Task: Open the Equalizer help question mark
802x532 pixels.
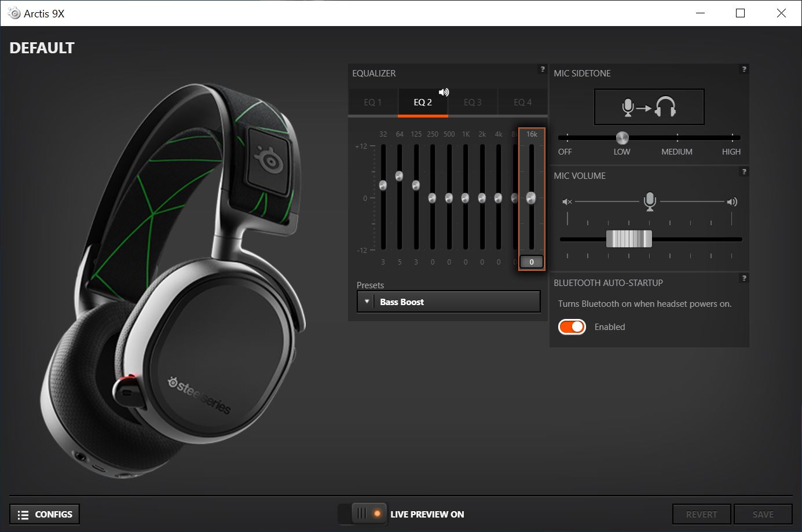Action: [543, 69]
